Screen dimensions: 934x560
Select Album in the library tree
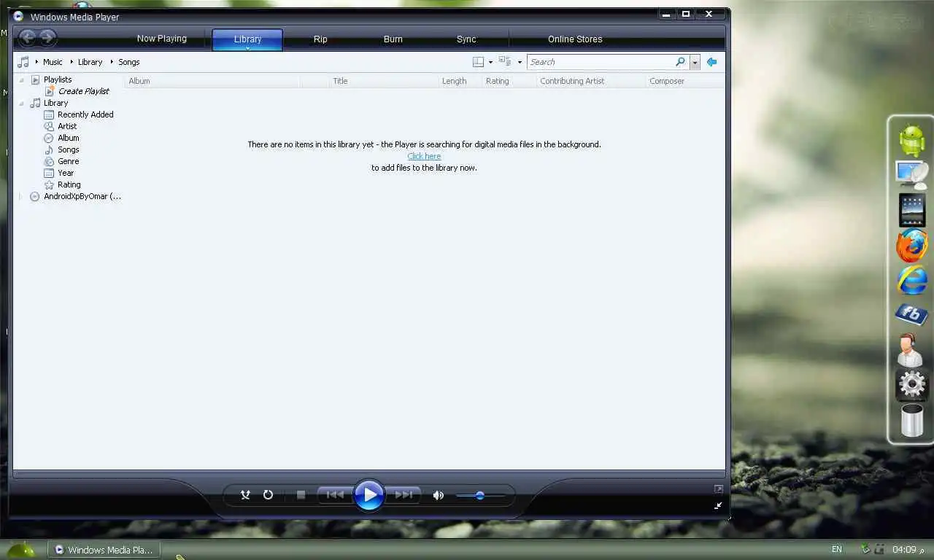pyautogui.click(x=69, y=138)
